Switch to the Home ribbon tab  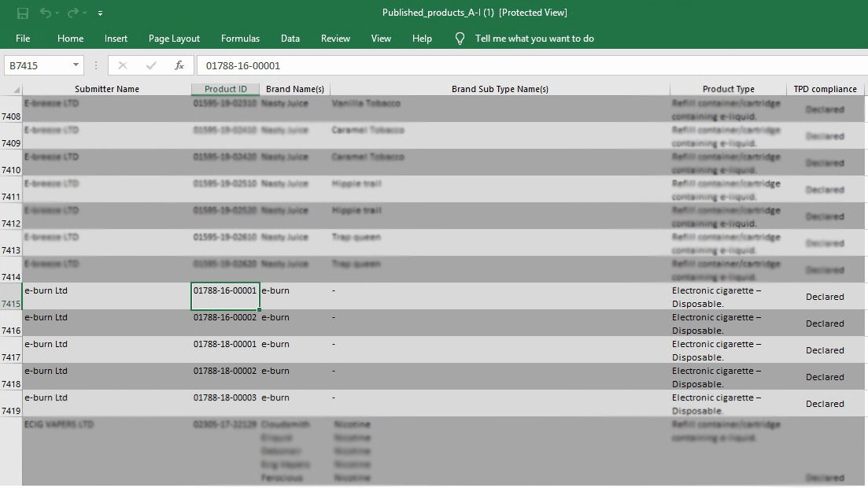(70, 39)
